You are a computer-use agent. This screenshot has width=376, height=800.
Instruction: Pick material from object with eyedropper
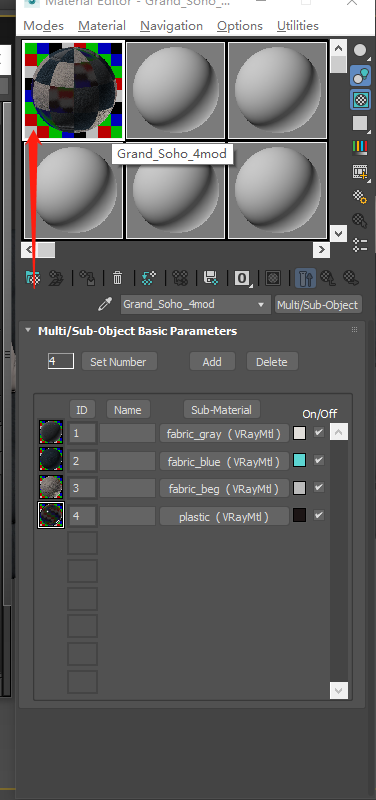(105, 305)
